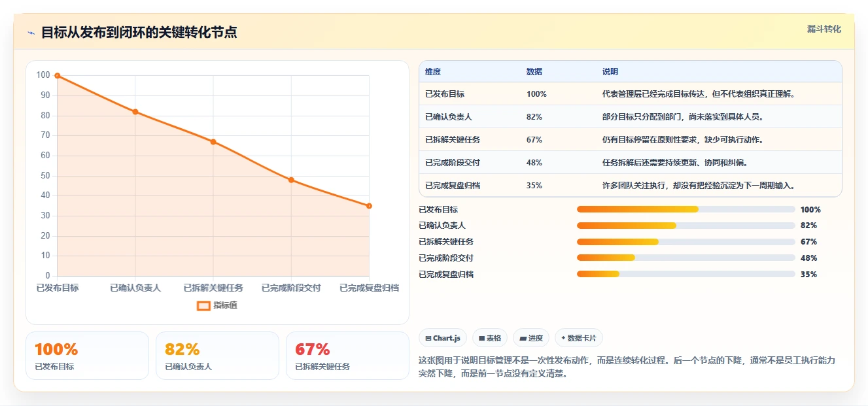Click the 已拆解关键任务 label in progress list
This screenshot has width=868, height=406.
tap(446, 242)
